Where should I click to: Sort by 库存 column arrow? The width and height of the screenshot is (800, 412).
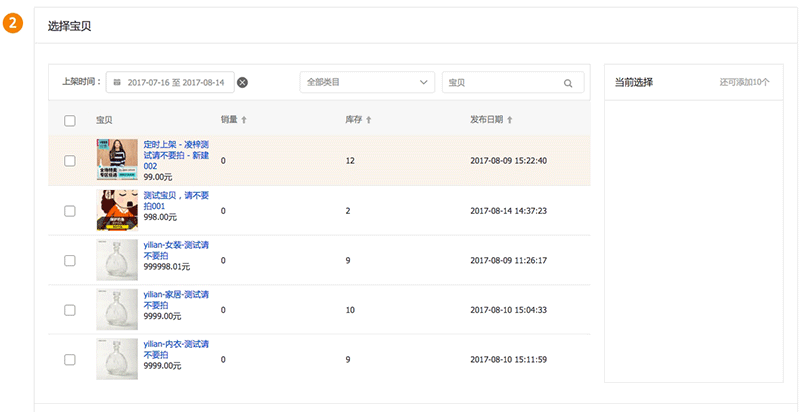(x=368, y=120)
